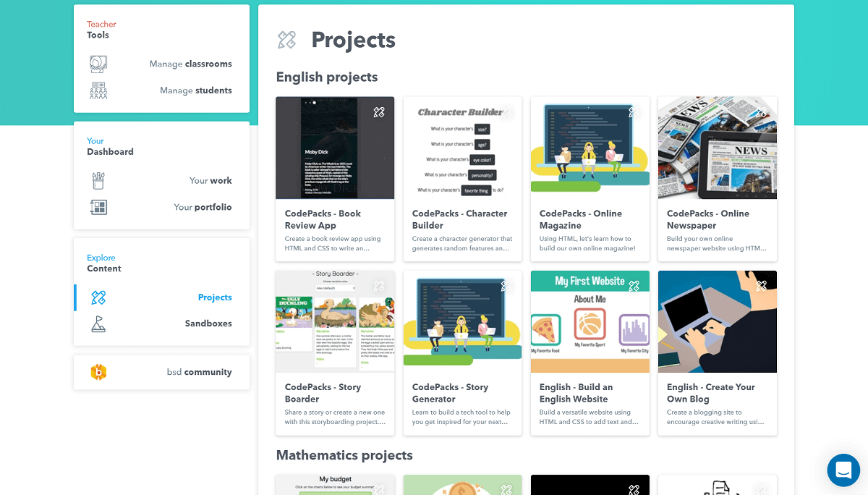This screenshot has height=495, width=868.
Task: Open CodePacks - Character Builder title
Action: pos(460,219)
